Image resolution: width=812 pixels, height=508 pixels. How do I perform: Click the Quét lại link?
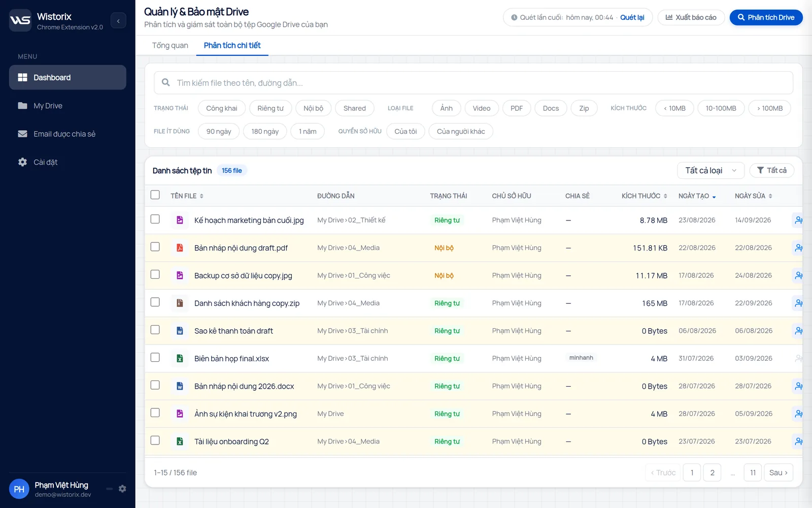click(x=632, y=17)
